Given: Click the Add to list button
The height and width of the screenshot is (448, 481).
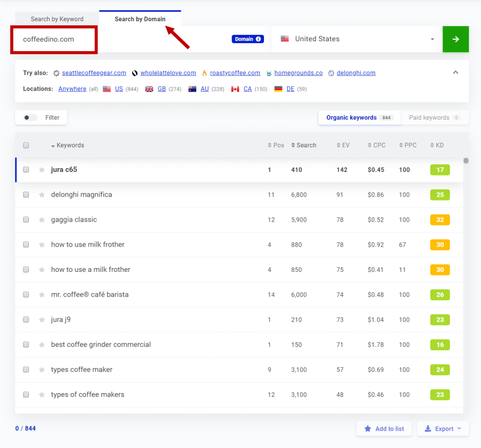Looking at the screenshot, I should tap(384, 428).
